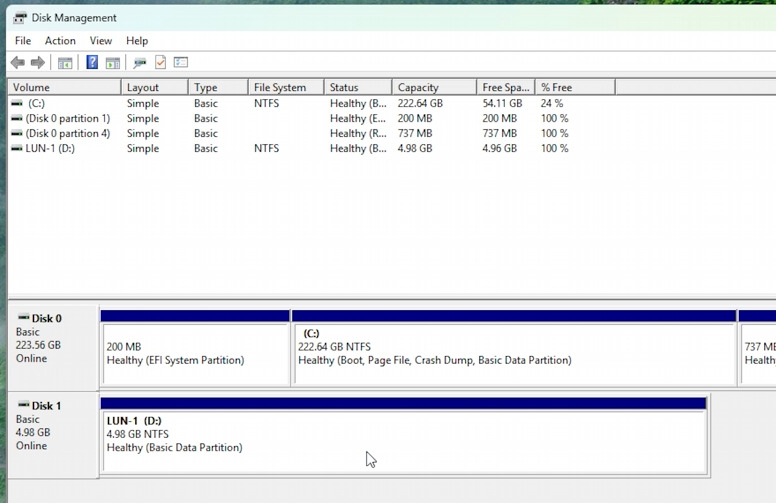Viewport: 776px width, 503px height.
Task: Select the (Disk 0 partition 1) volume row
Action: pyautogui.click(x=312, y=118)
